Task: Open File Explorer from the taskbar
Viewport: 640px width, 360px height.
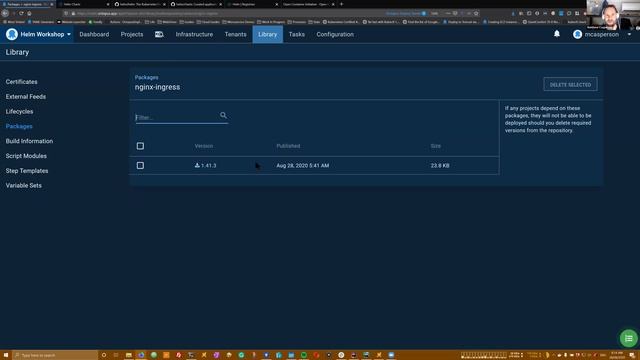Action: [129, 355]
